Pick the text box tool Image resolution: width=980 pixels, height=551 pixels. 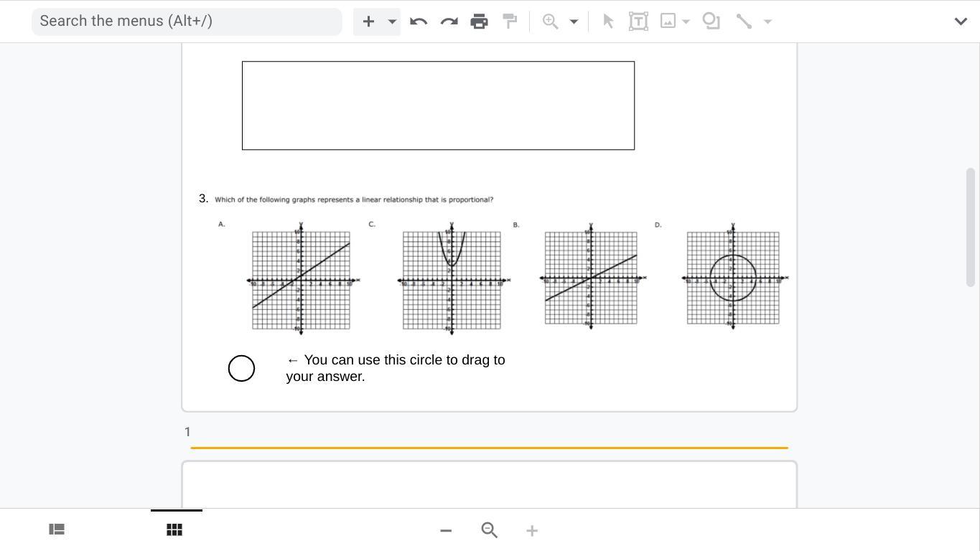(x=638, y=22)
